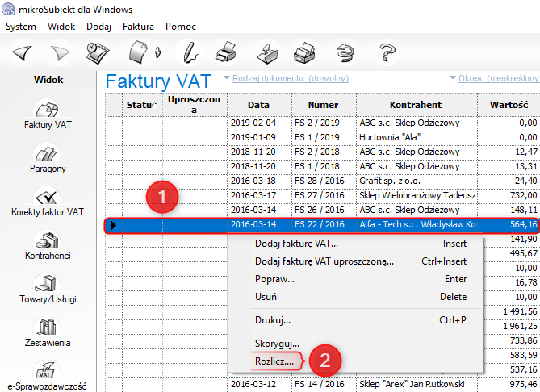The height and width of the screenshot is (392, 540).
Task: Click the value 975,46 cell
Action: [x=509, y=384]
